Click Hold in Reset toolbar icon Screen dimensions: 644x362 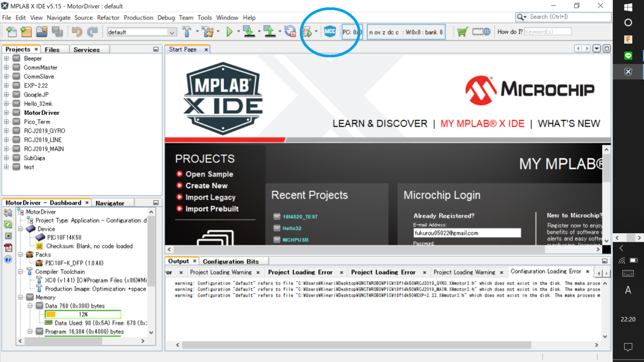click(x=290, y=32)
